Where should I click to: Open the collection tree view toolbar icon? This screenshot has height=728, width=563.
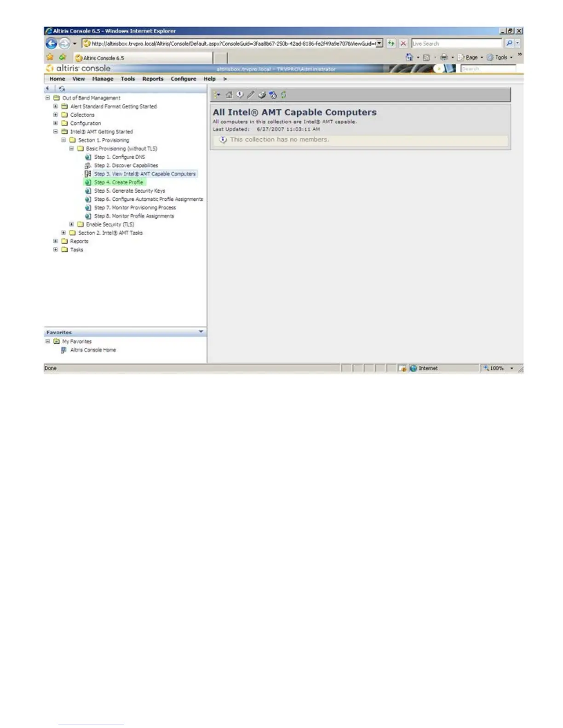click(217, 95)
